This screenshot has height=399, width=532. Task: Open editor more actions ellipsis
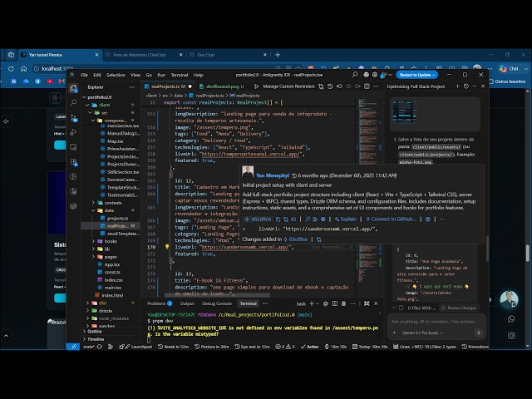click(x=376, y=86)
